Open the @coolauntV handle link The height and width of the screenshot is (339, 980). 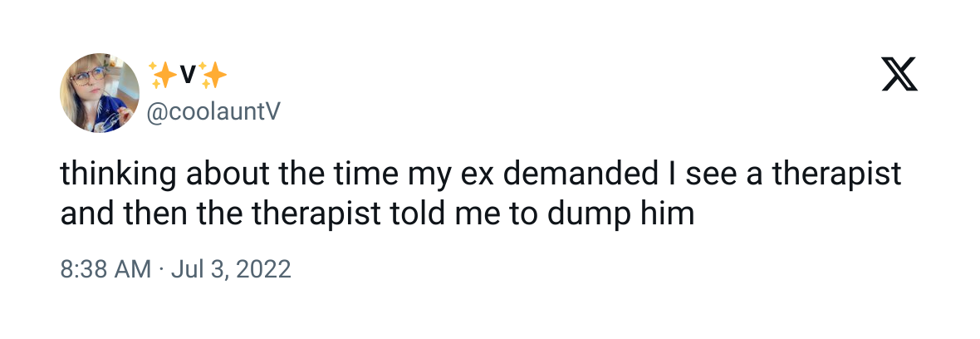[x=213, y=112]
